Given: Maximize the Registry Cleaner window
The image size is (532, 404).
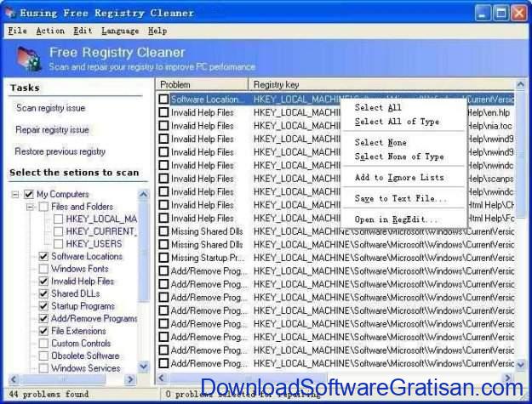Looking at the screenshot, I should click(501, 14).
